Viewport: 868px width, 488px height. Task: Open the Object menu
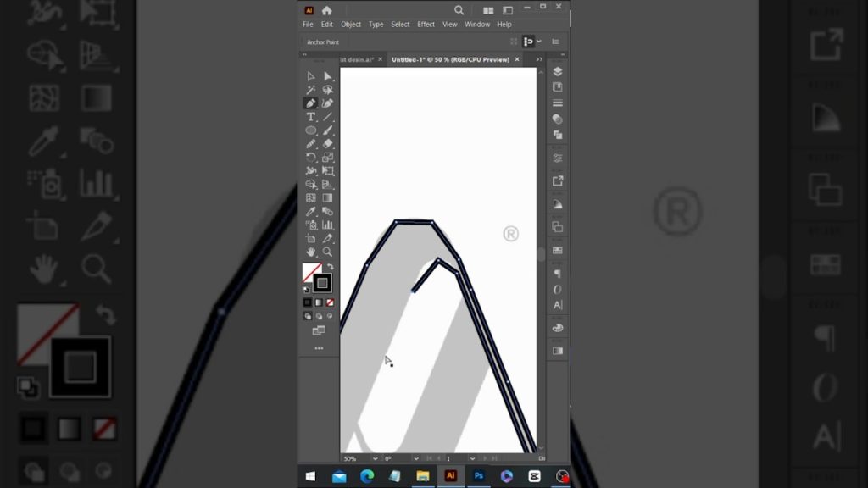350,24
